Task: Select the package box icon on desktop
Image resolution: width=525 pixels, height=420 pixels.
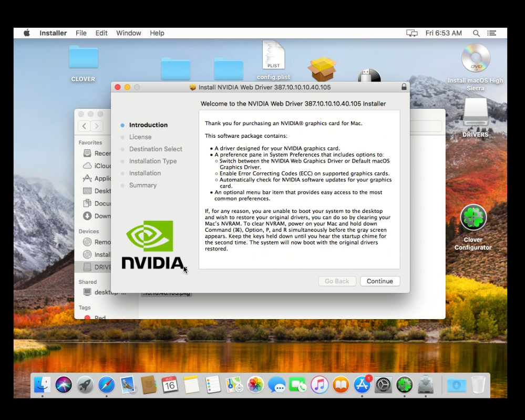Action: (x=322, y=69)
